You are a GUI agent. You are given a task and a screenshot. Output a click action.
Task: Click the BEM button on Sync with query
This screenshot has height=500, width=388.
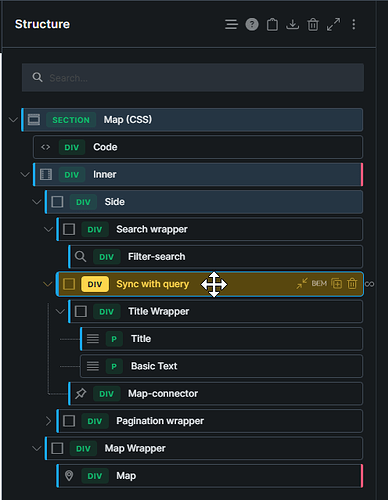319,284
